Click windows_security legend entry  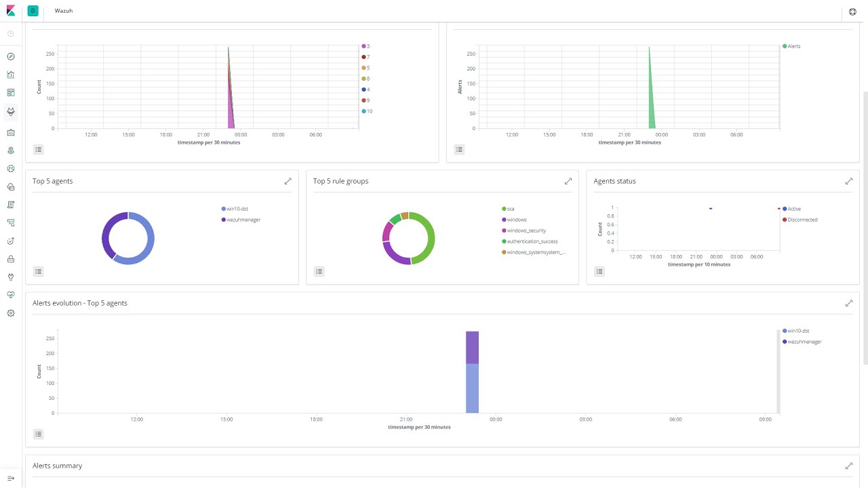point(524,230)
